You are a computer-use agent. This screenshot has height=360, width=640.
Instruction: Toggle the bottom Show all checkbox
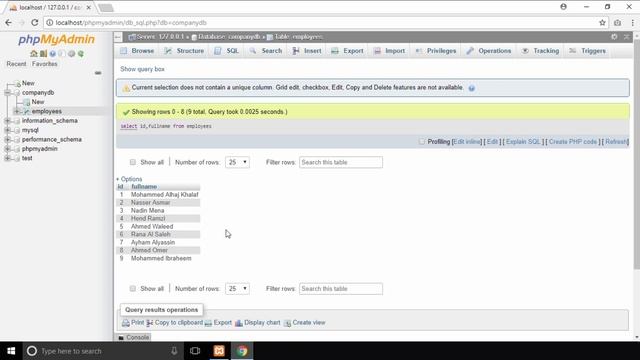tap(133, 289)
